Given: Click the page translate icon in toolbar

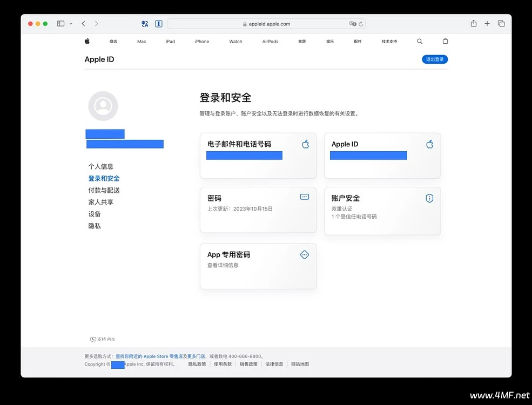Looking at the screenshot, I should (145, 24).
